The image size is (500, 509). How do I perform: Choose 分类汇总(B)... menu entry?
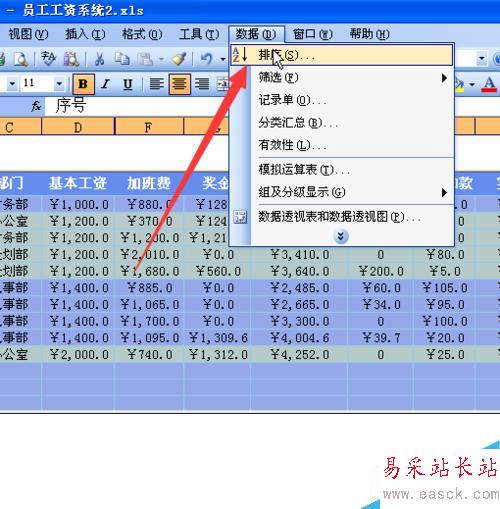click(342, 123)
